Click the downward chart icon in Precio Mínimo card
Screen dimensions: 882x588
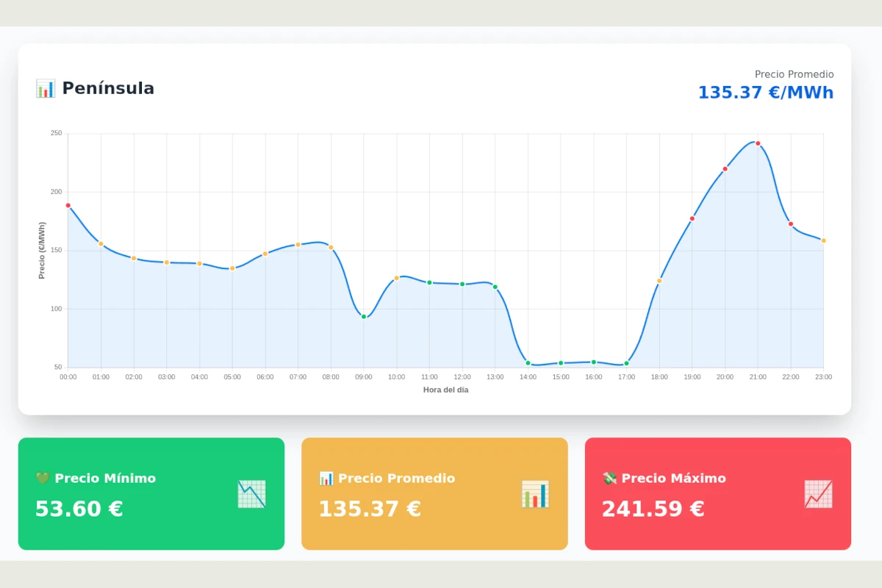(x=251, y=494)
